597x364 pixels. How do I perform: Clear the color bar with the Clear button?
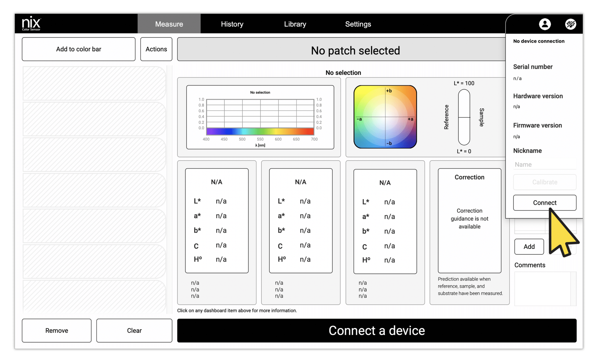point(134,330)
